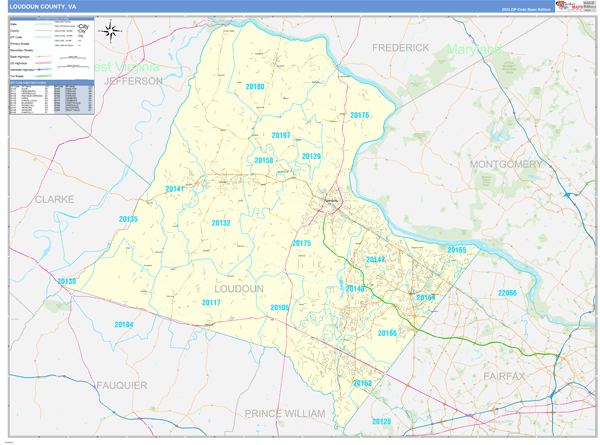Image resolution: width=600 pixels, height=445 pixels.
Task: Select ZIP code 20132 on the map
Action: click(221, 223)
